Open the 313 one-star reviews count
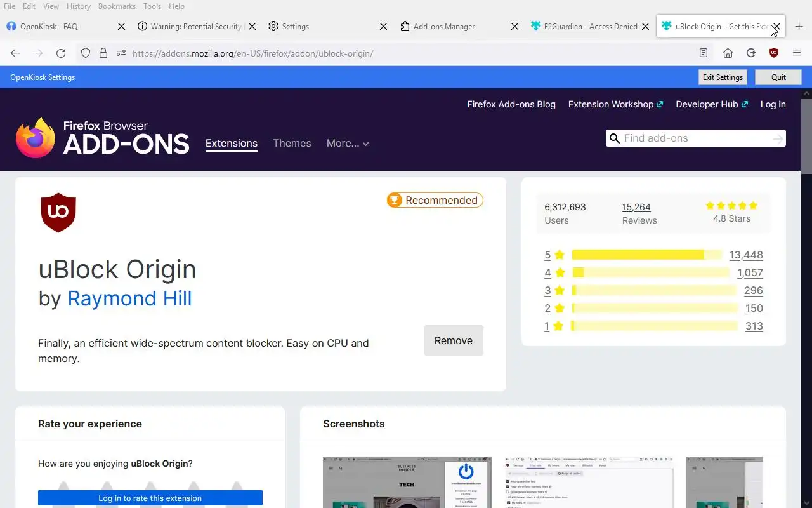 (754, 326)
